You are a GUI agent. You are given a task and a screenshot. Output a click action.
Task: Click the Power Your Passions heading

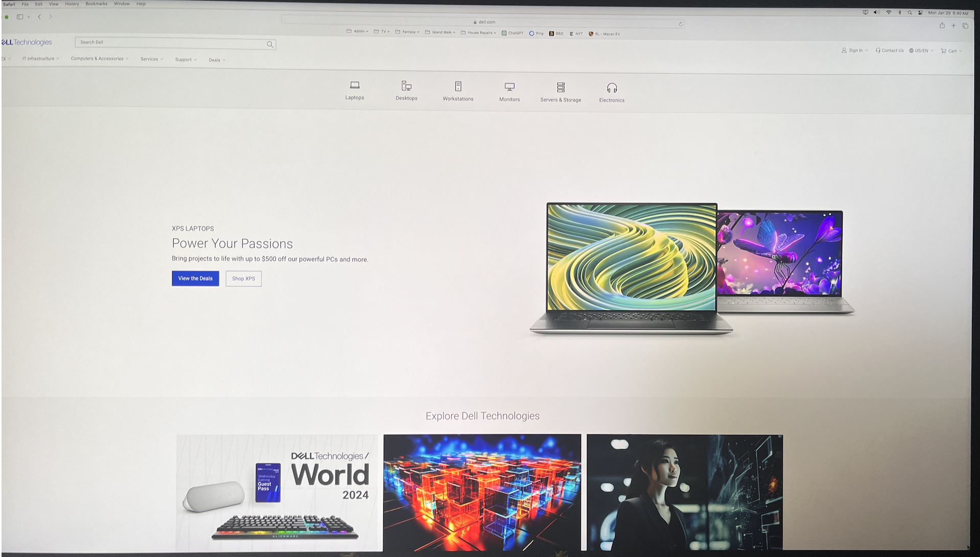pos(232,244)
